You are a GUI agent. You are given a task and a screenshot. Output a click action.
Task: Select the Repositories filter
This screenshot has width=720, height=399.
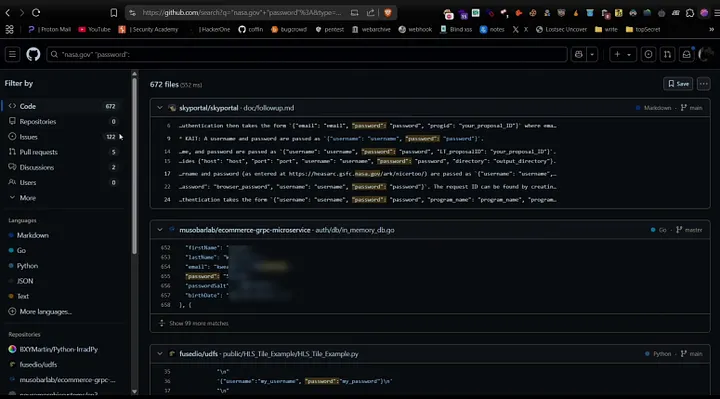62,122
